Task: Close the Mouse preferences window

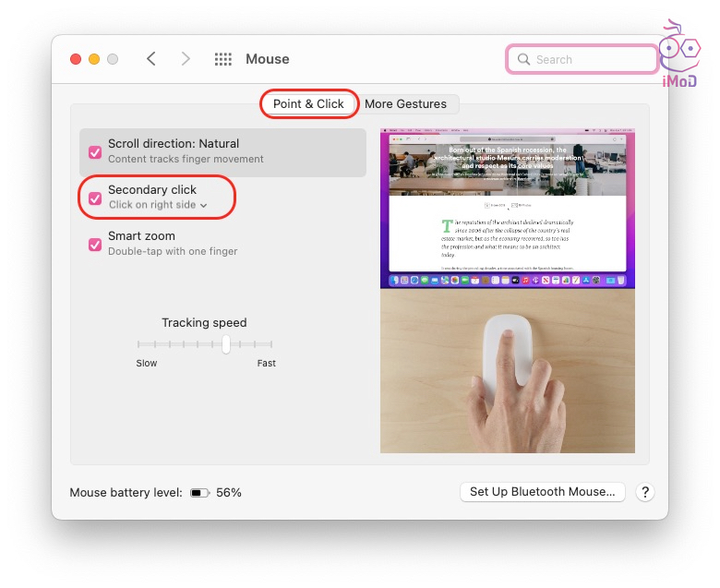Action: click(76, 59)
